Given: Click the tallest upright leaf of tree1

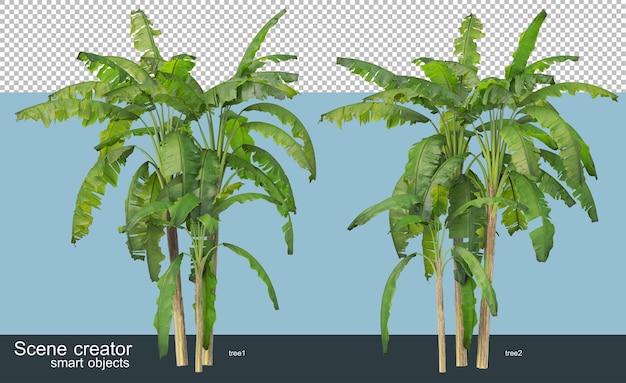Looking at the screenshot, I should [x=146, y=34].
